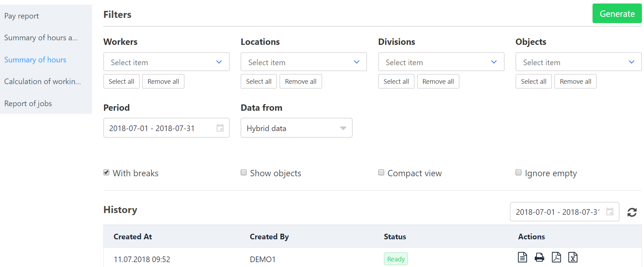Open calendar icon in Period field
Viewport: 644px width, 267px height.
(x=220, y=128)
